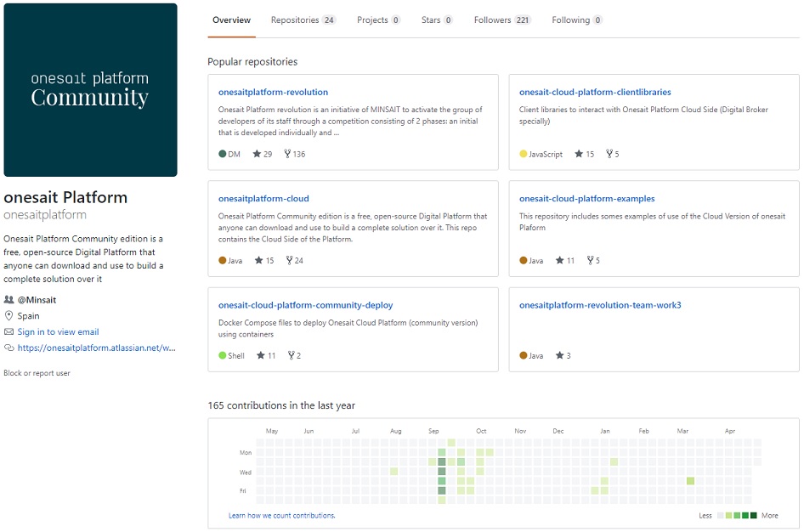The height and width of the screenshot is (532, 804).
Task: Click the Spain location text
Action: click(x=28, y=315)
